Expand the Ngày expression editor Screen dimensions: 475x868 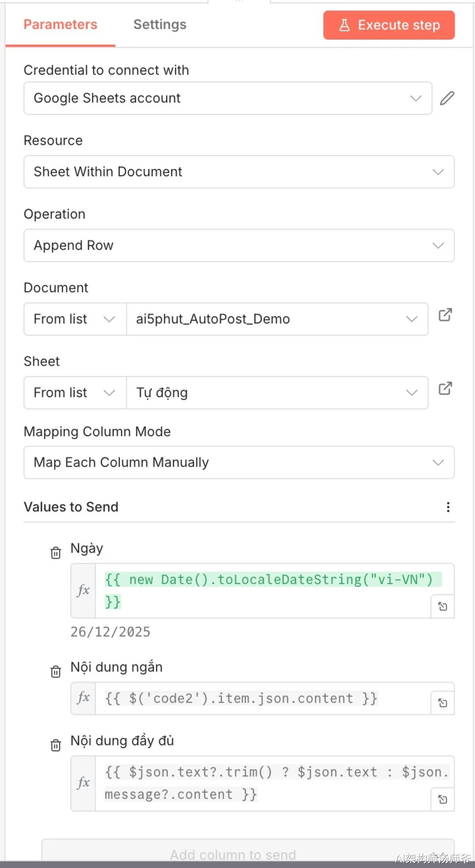click(442, 607)
